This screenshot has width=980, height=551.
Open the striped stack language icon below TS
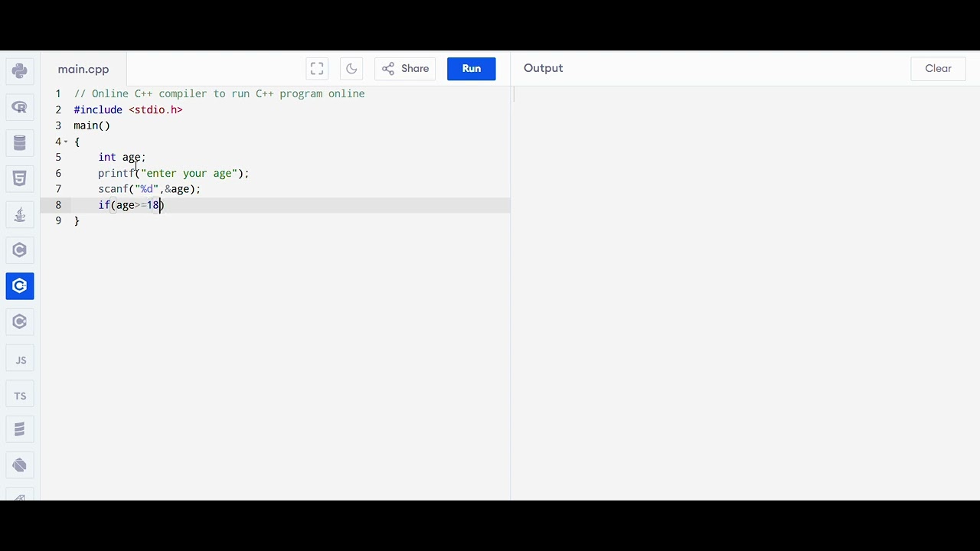click(20, 429)
